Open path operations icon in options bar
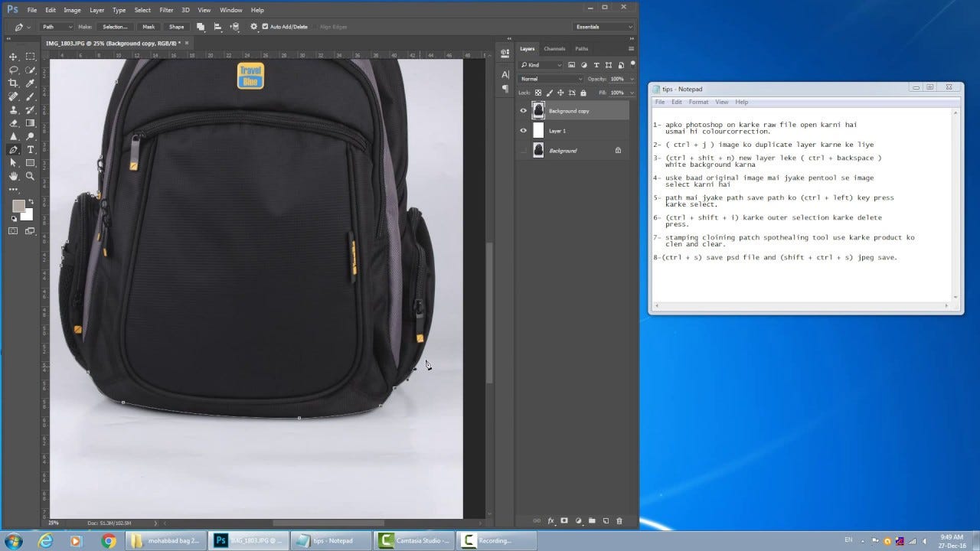The width and height of the screenshot is (980, 551). pos(201,27)
